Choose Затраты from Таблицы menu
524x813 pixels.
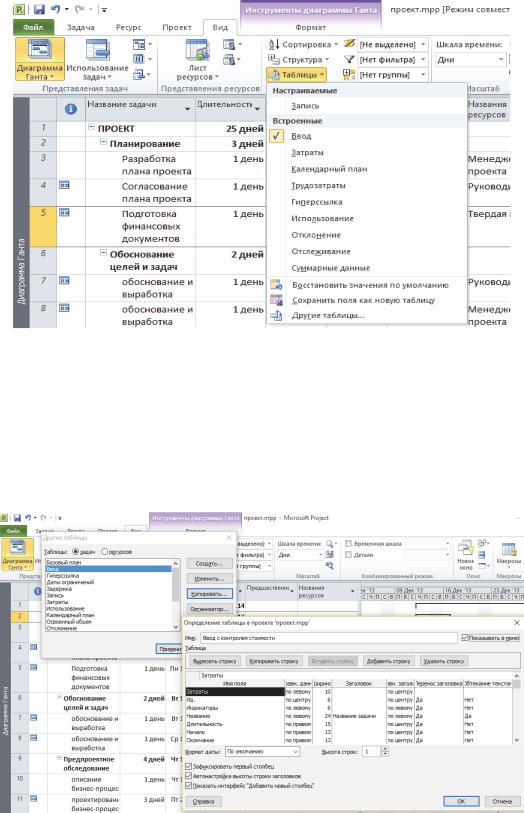coord(307,152)
